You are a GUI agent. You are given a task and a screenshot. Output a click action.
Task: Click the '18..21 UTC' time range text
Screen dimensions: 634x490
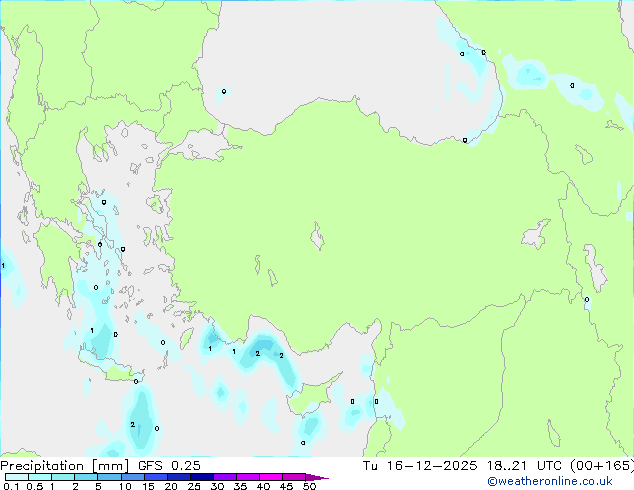coord(524,466)
